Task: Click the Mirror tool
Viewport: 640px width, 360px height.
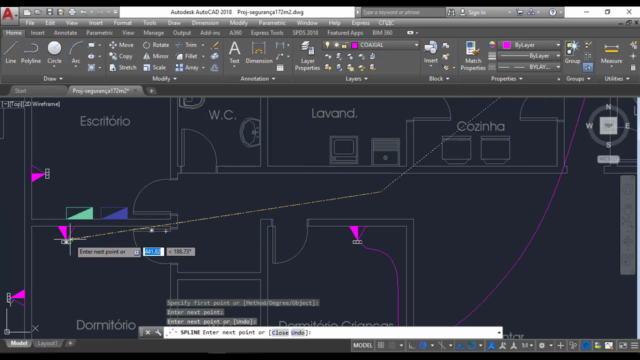Action: click(x=156, y=56)
